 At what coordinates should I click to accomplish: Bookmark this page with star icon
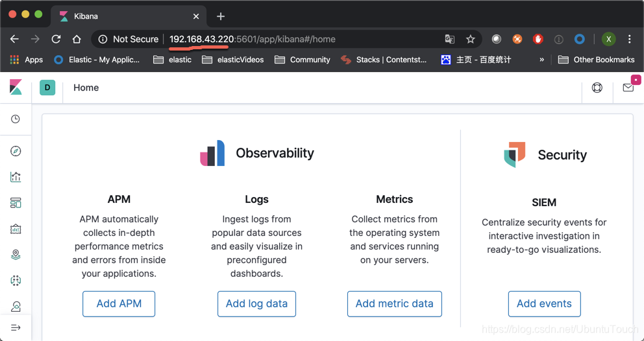[x=470, y=39]
